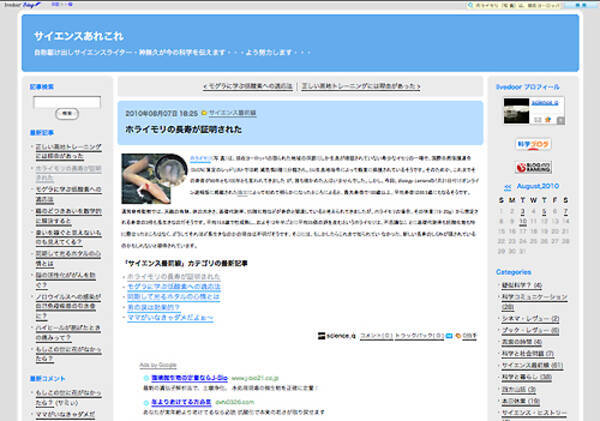Screen dimensions: 600x421
Task: Open the シネマ・レヴュー category
Action: click(x=530, y=319)
